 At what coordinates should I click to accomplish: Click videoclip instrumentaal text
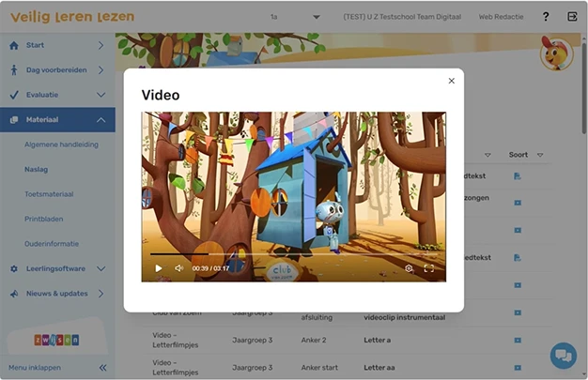point(405,317)
